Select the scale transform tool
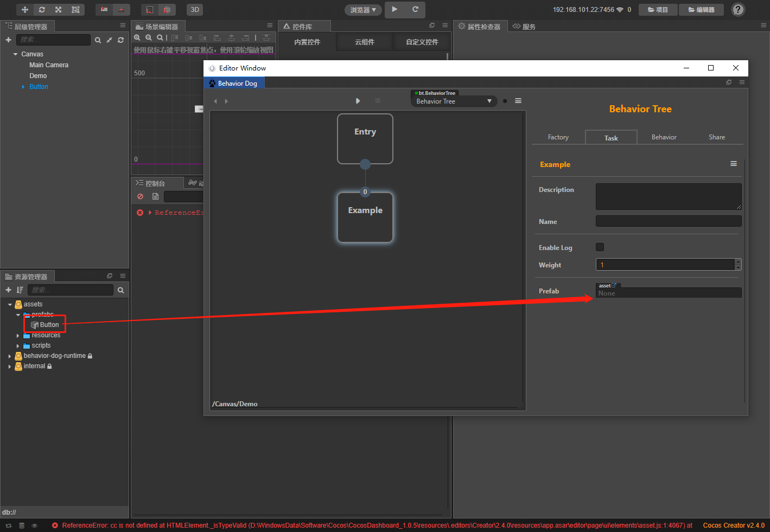Viewport: 770px width, 532px height. point(59,10)
